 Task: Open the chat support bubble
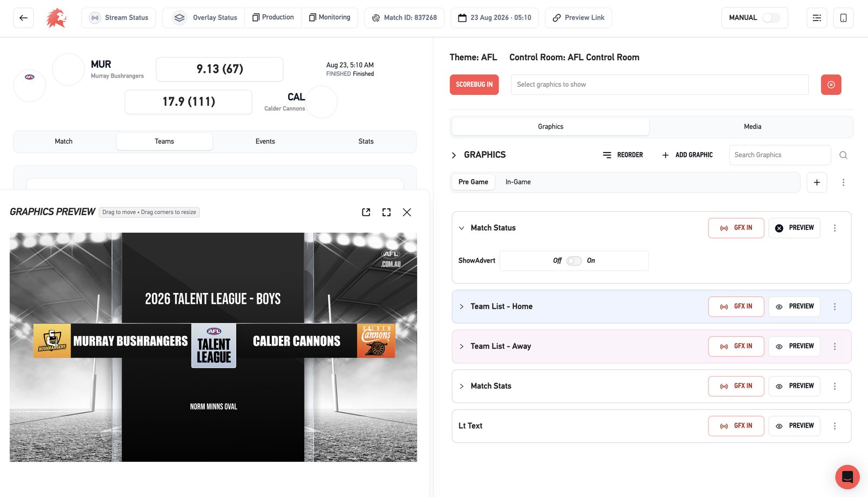pos(847,477)
